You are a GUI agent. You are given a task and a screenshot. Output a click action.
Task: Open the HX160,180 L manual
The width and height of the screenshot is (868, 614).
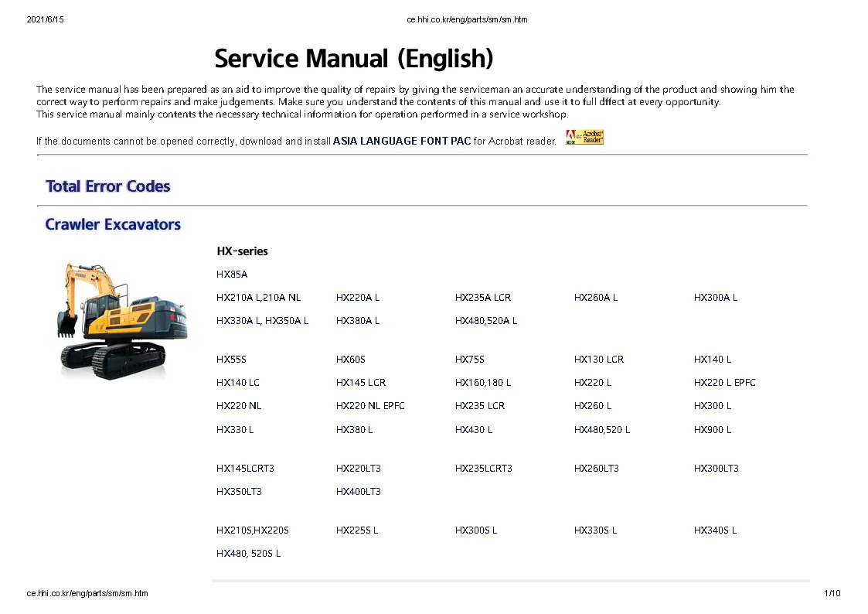(483, 383)
